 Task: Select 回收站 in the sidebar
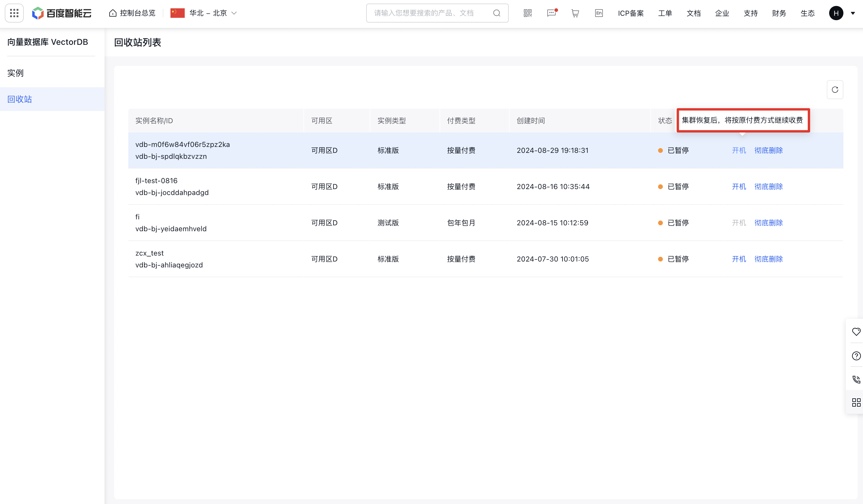pyautogui.click(x=52, y=99)
